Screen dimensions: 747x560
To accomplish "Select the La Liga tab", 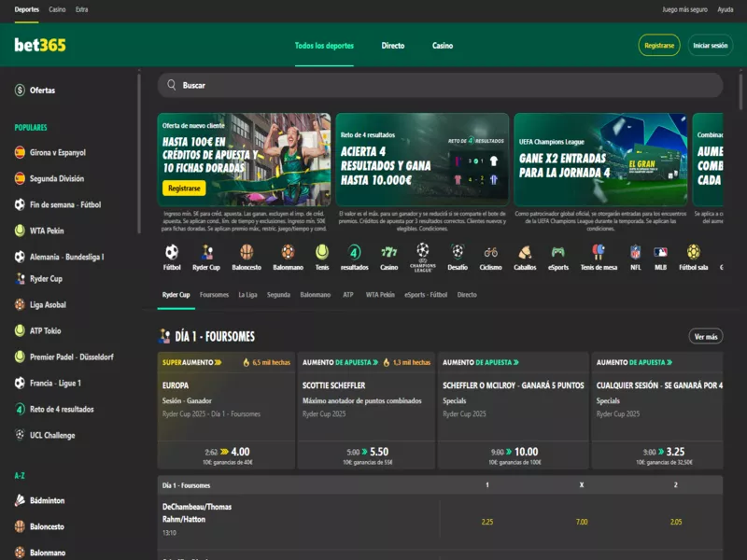I will (x=247, y=295).
